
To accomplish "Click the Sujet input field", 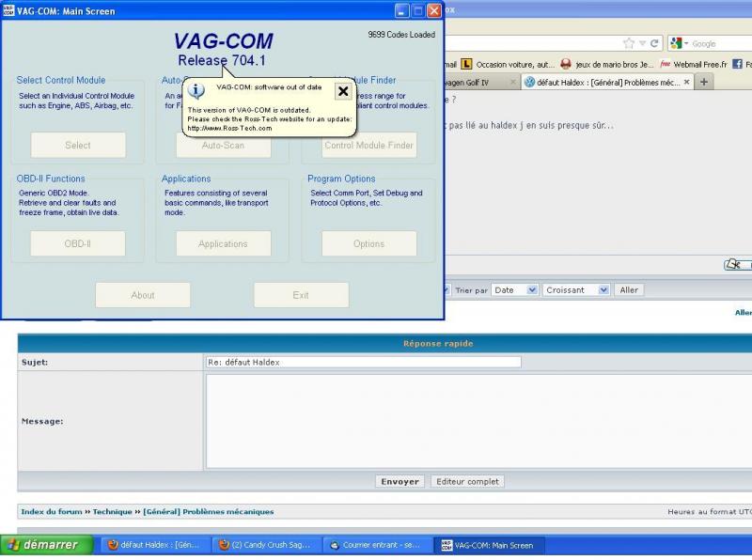I will pos(363,362).
